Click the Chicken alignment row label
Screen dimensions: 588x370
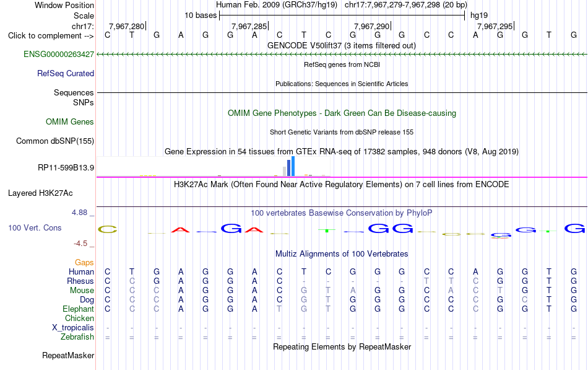tap(79, 318)
